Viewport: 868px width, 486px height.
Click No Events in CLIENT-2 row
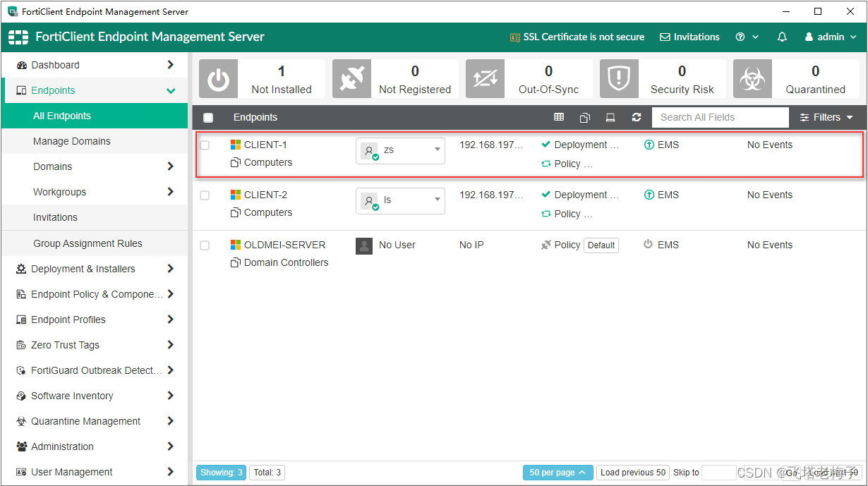770,195
